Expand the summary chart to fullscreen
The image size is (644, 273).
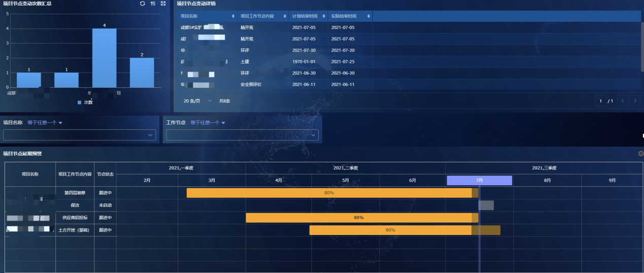163,4
